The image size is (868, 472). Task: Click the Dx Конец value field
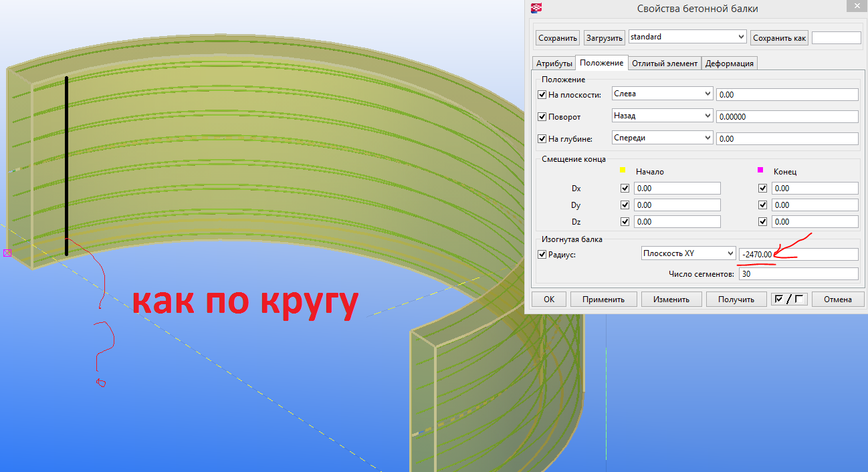coord(815,189)
